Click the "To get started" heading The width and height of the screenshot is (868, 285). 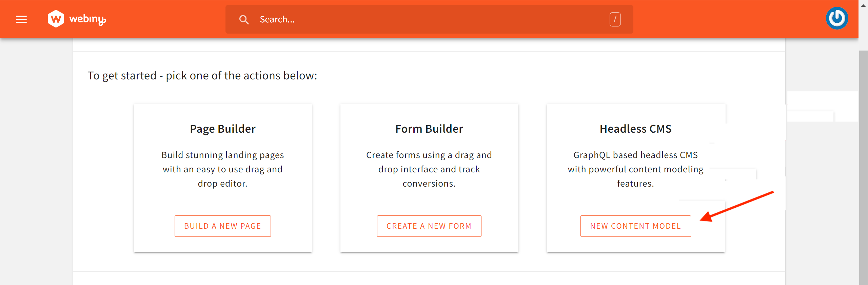202,76
